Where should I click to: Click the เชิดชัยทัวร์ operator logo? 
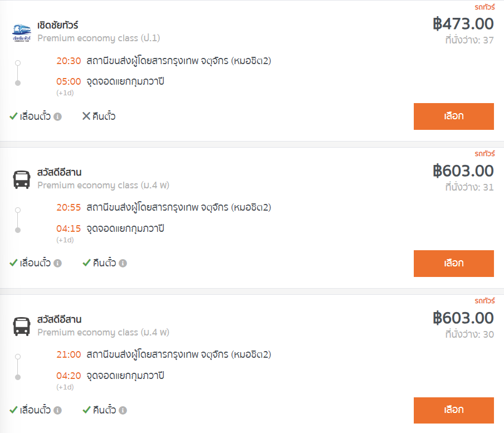coord(22,32)
